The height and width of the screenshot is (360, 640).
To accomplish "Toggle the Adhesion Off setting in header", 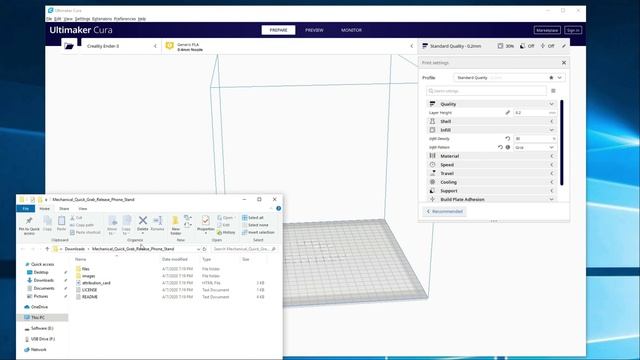I will point(547,46).
